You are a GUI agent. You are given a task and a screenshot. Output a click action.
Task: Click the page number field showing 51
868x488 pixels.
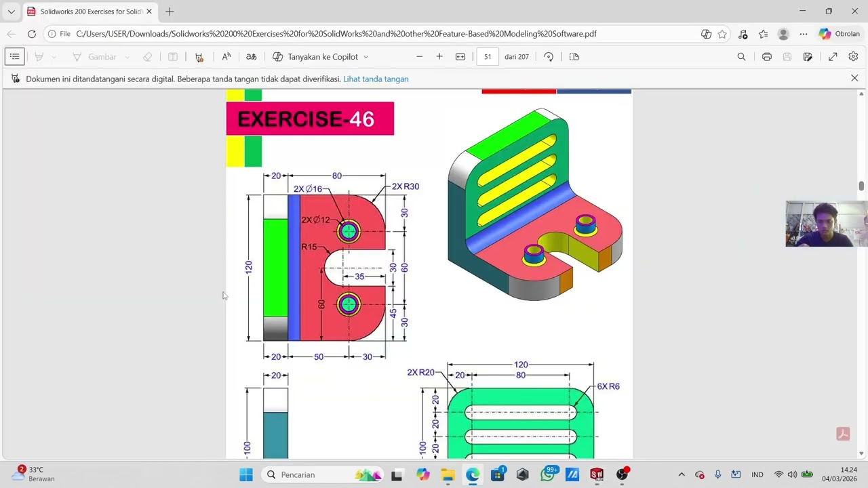[x=488, y=57]
